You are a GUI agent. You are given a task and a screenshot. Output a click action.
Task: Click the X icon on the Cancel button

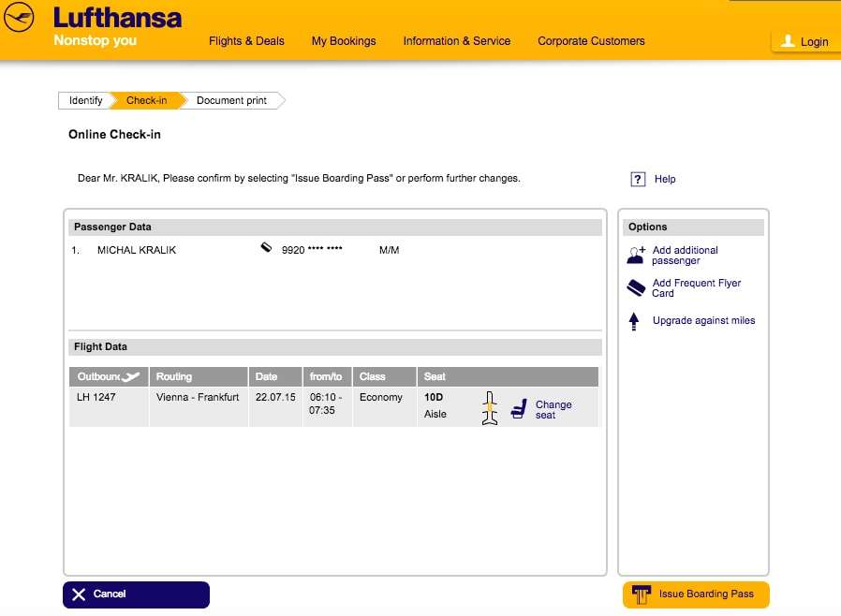point(79,594)
